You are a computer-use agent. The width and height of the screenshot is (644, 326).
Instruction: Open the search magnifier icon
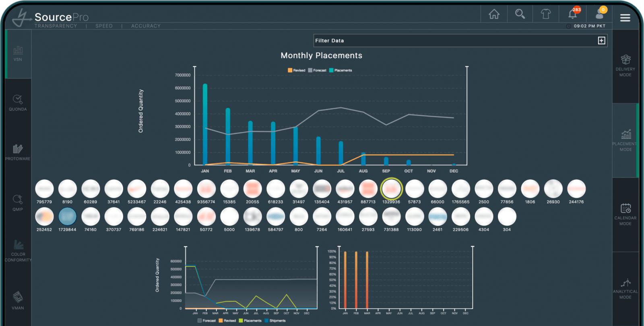(520, 14)
